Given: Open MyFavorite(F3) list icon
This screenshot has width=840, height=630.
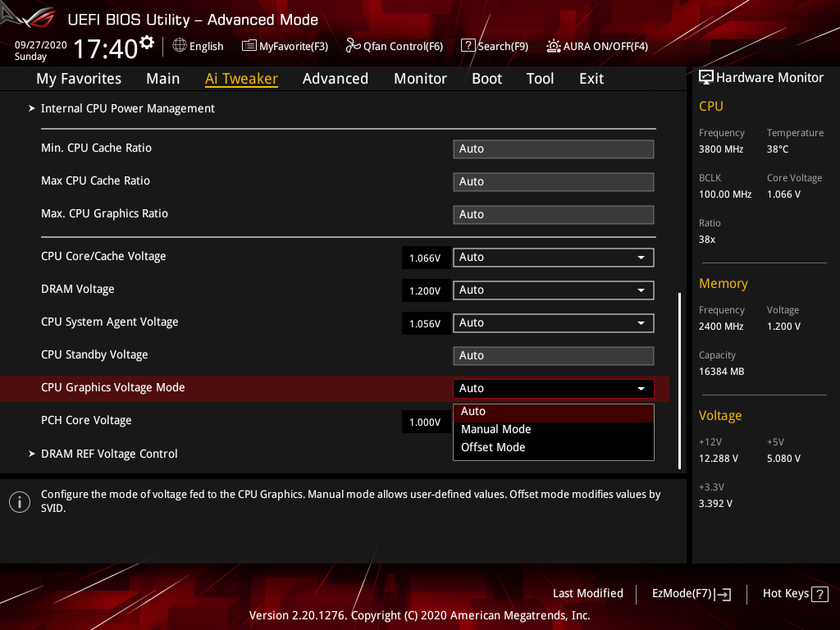Looking at the screenshot, I should click(x=249, y=46).
